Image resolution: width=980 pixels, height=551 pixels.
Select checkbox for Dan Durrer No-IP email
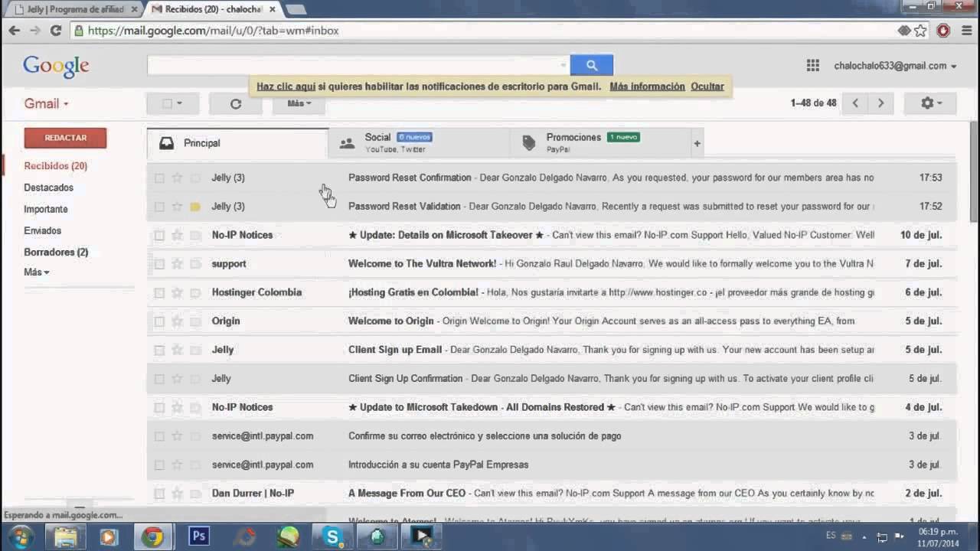click(x=159, y=494)
